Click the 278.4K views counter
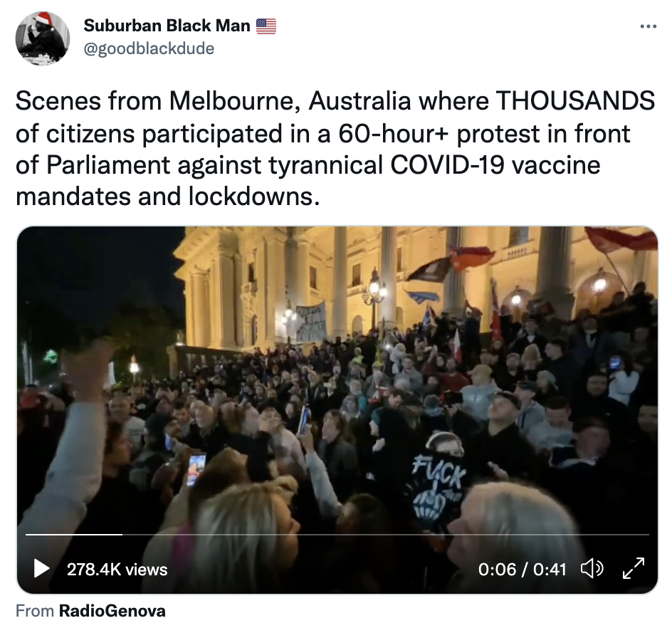 (x=117, y=570)
